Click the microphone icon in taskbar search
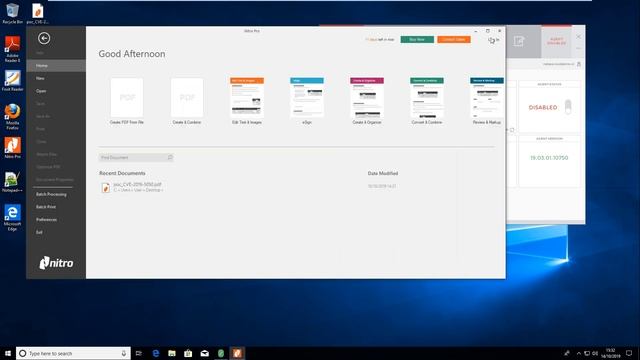The width and height of the screenshot is (640, 360). tap(124, 353)
